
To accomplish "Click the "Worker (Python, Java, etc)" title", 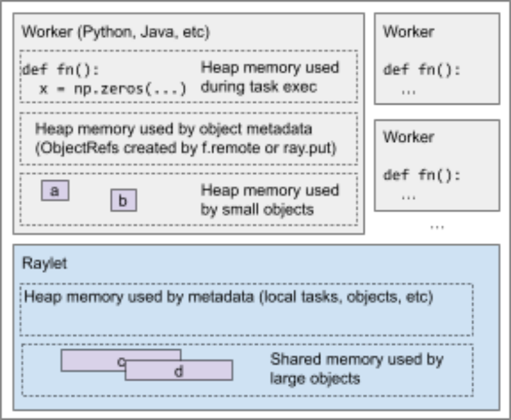I will (x=115, y=32).
